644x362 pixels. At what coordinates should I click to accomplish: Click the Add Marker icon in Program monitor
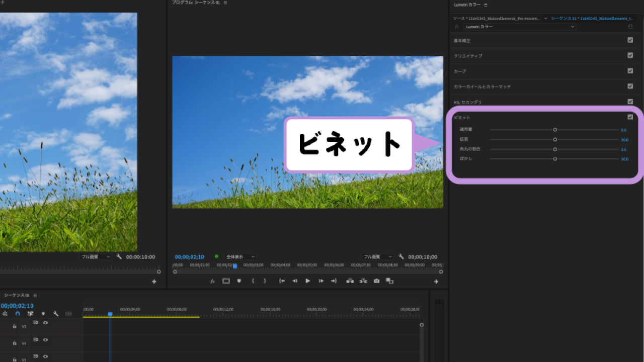239,281
